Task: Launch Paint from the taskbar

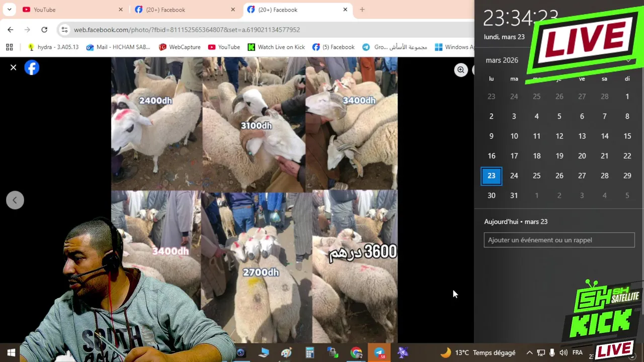Action: pyautogui.click(x=287, y=352)
